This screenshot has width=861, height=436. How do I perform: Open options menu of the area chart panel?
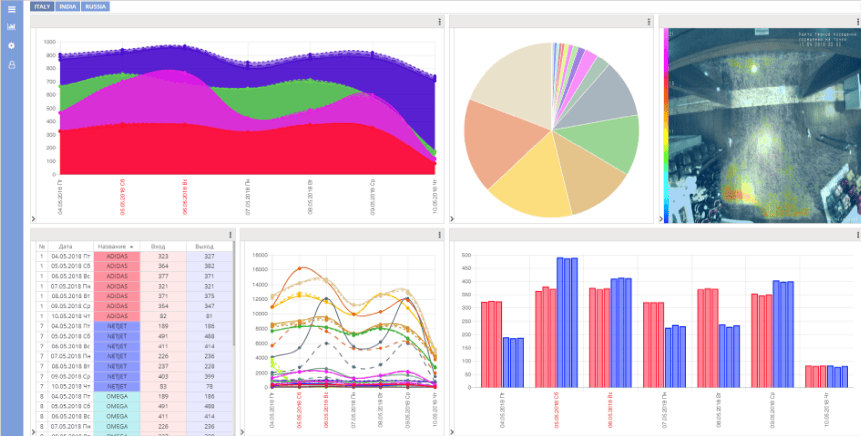click(x=439, y=21)
